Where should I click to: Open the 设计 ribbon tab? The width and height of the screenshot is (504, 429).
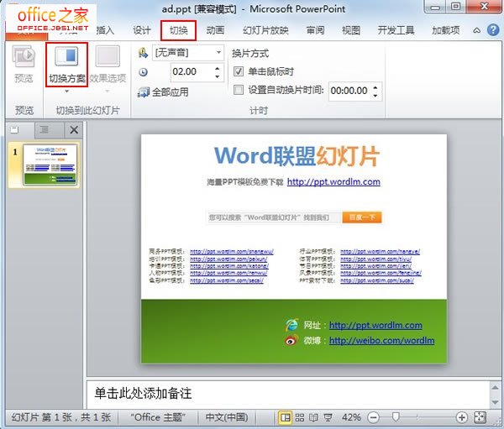coord(142,30)
